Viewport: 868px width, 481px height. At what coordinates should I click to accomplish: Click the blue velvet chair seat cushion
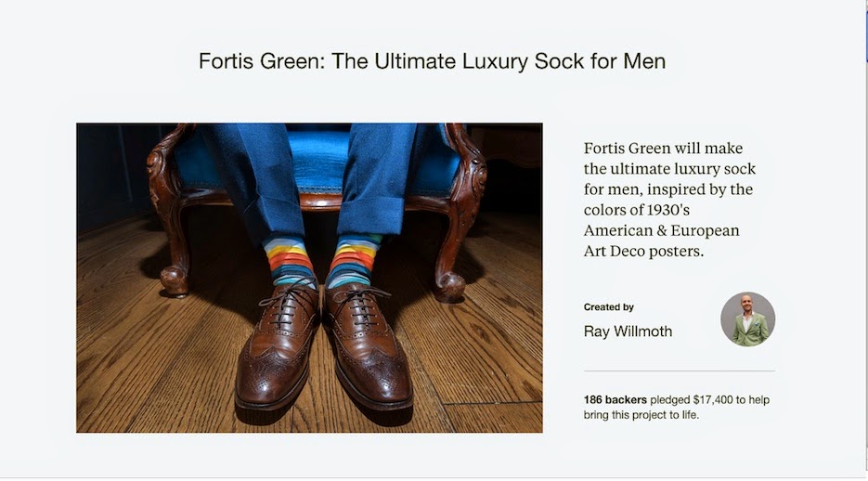[x=320, y=161]
